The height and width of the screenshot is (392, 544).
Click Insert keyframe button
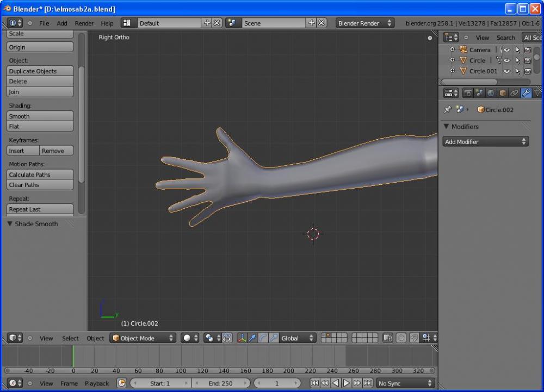pyautogui.click(x=23, y=151)
